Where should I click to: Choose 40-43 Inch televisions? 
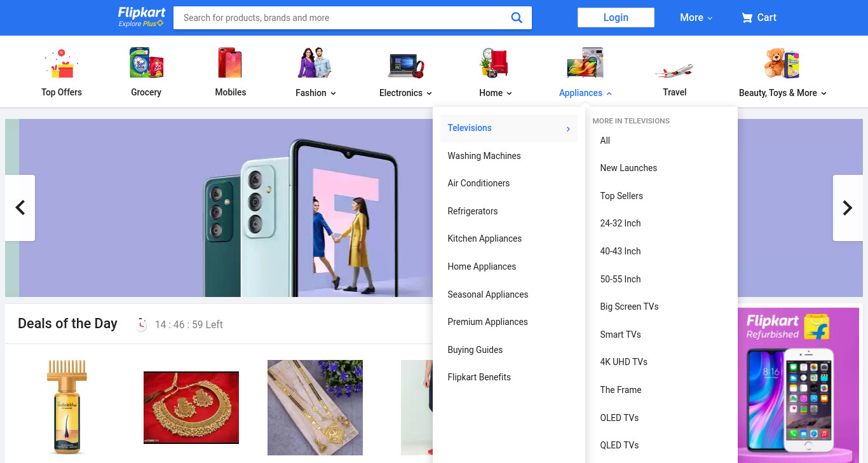pos(620,251)
